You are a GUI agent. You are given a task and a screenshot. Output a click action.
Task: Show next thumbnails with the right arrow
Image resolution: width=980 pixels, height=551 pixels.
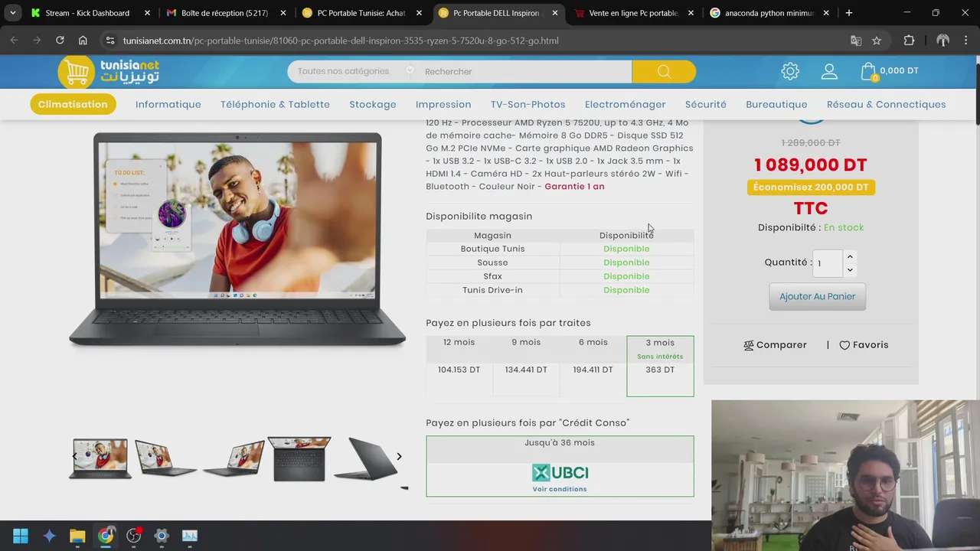pos(399,457)
